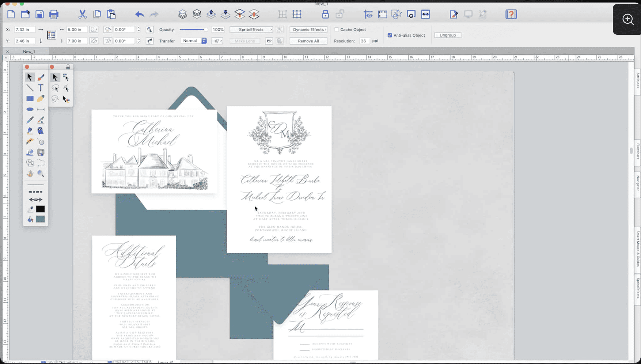The height and width of the screenshot is (364, 641).
Task: Select the Dimension measuring tool
Action: click(41, 109)
